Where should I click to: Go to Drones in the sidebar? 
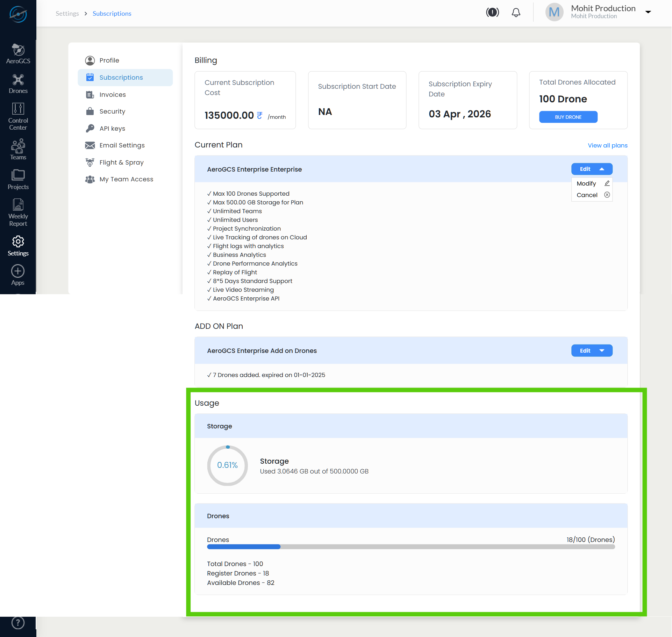[x=18, y=84]
